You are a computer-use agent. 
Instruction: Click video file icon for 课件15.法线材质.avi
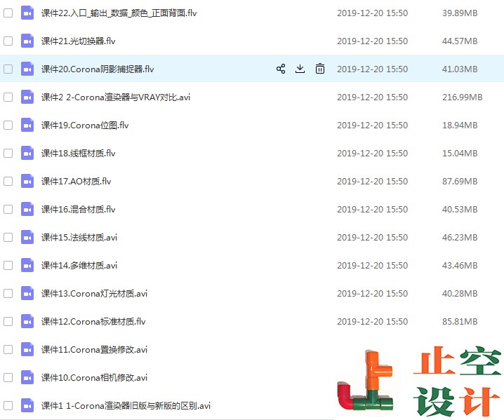[27, 237]
